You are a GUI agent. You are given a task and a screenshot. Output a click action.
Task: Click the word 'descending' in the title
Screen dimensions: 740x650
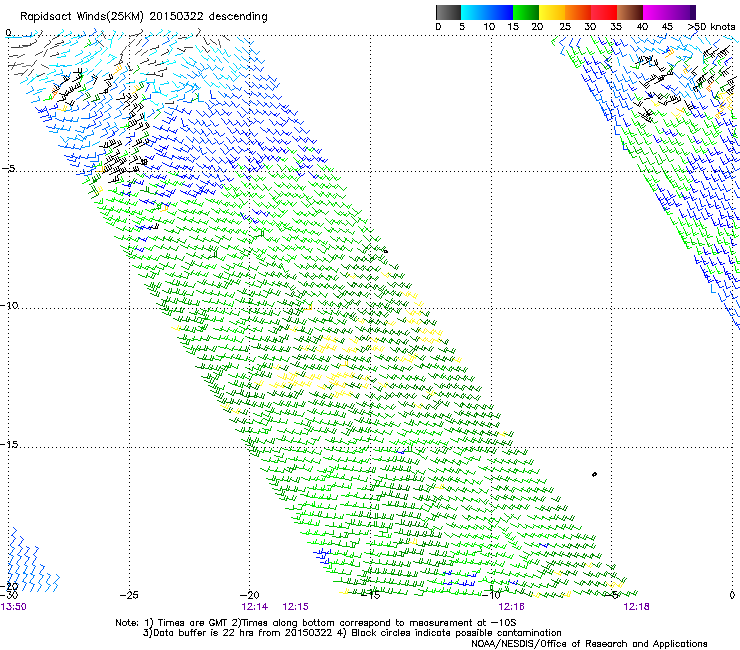[238, 17]
